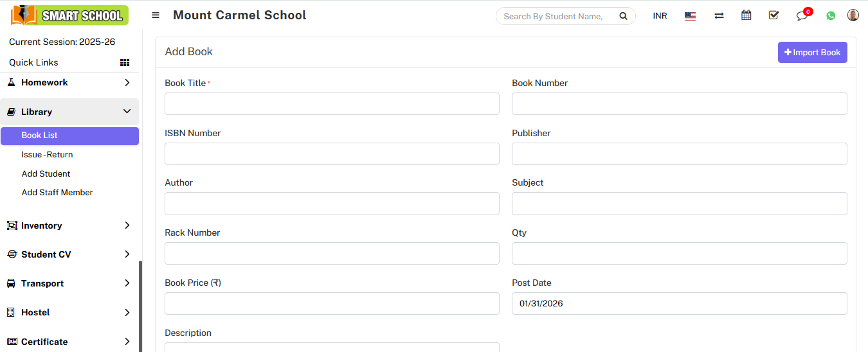Image resolution: width=868 pixels, height=352 pixels.
Task: Open the calendar icon in top bar
Action: point(746,15)
